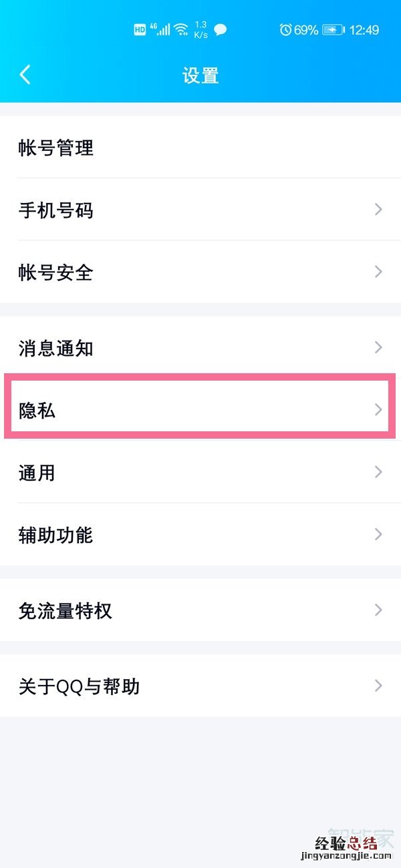Open the 帐号安全 entry

pos(56,272)
